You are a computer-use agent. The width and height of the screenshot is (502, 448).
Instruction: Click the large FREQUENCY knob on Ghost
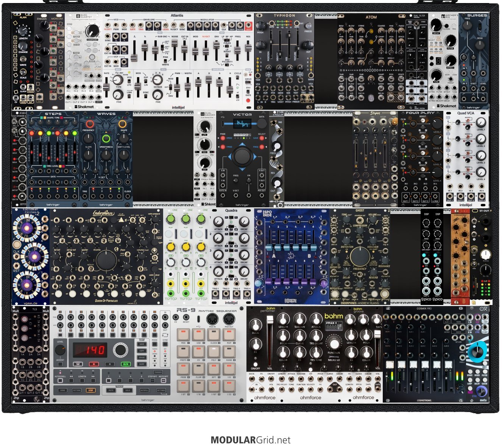tap(360, 257)
